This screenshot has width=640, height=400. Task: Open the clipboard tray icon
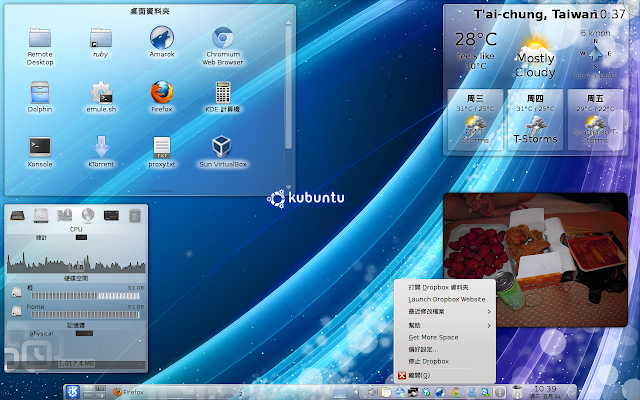386,392
